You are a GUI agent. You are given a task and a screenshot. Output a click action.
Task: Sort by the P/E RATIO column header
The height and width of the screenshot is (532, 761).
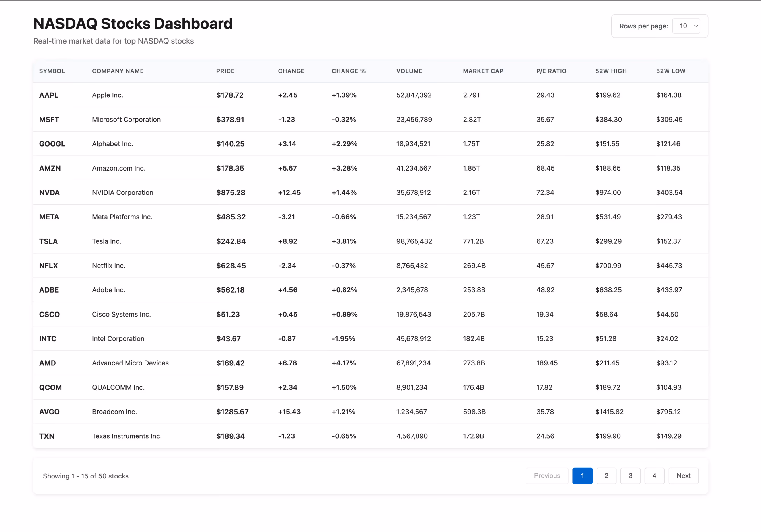552,71
